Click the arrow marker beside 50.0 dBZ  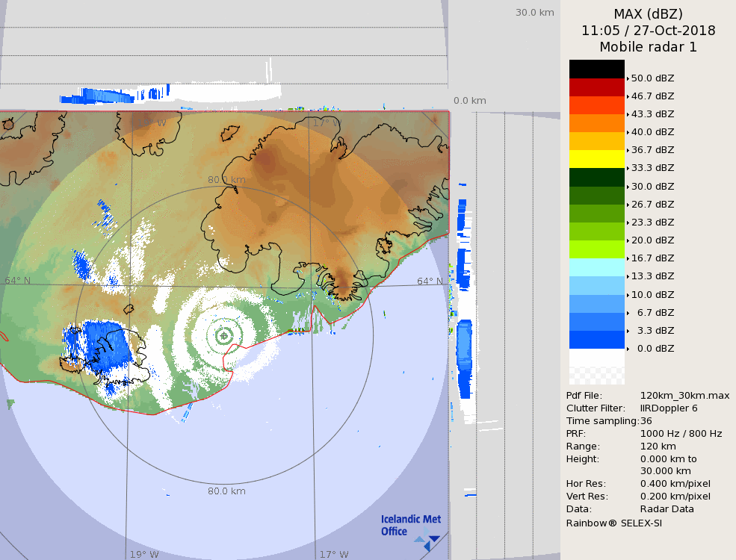(x=628, y=78)
